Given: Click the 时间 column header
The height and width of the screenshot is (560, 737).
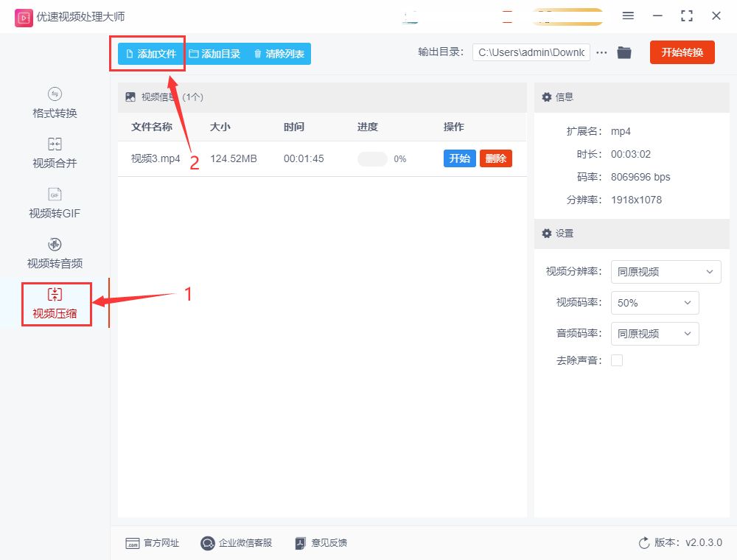Looking at the screenshot, I should pyautogui.click(x=294, y=127).
